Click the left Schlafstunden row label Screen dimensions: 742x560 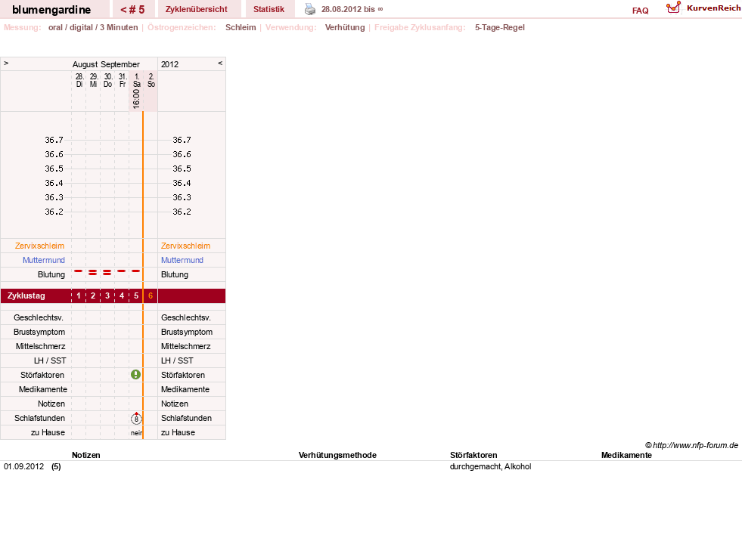[x=40, y=418]
